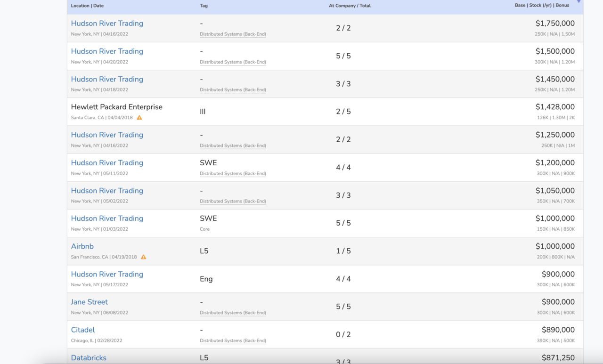
Task: Select the $1,428,000 total compensation value
Action: point(555,107)
